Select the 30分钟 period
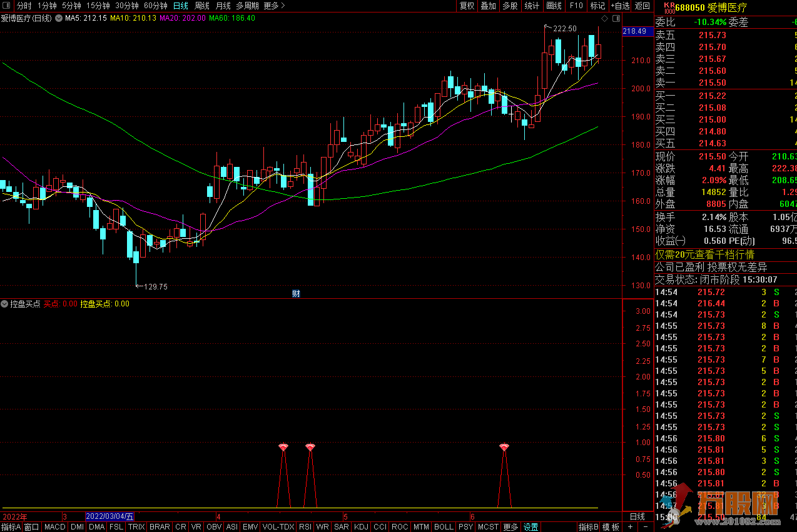 point(127,6)
